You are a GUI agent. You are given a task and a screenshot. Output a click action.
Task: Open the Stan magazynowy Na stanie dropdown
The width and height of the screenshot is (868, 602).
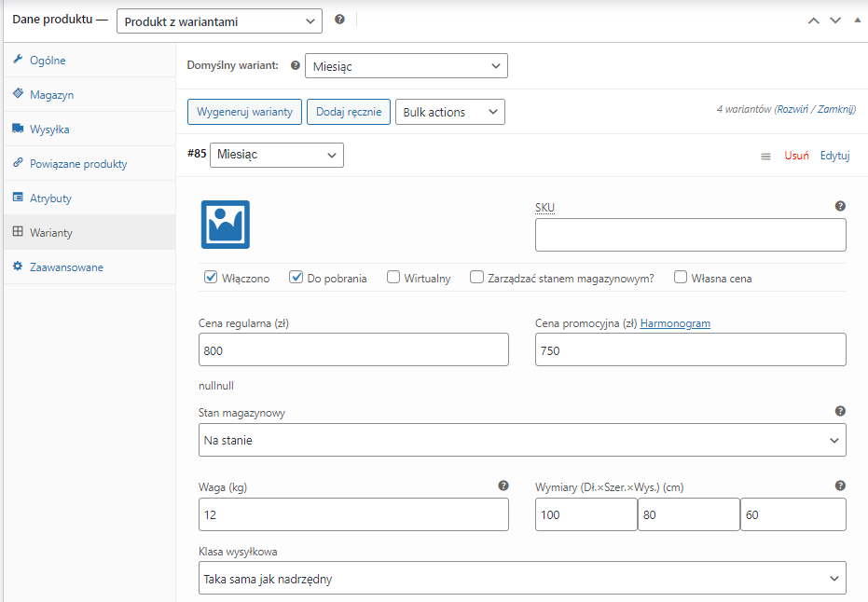522,441
